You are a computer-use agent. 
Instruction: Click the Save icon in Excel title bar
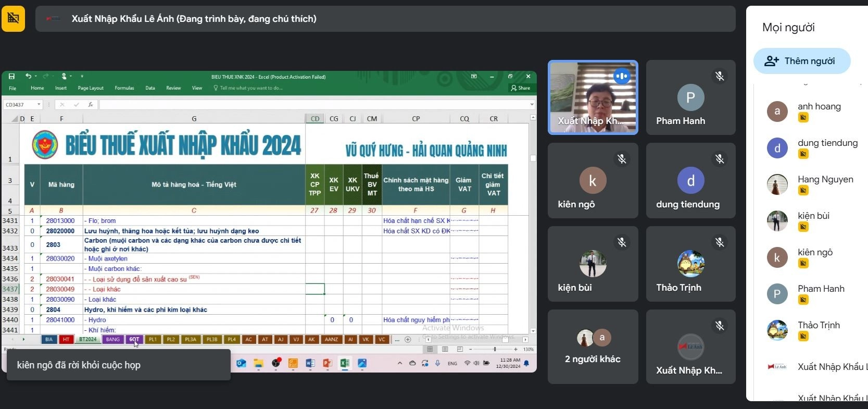point(11,77)
